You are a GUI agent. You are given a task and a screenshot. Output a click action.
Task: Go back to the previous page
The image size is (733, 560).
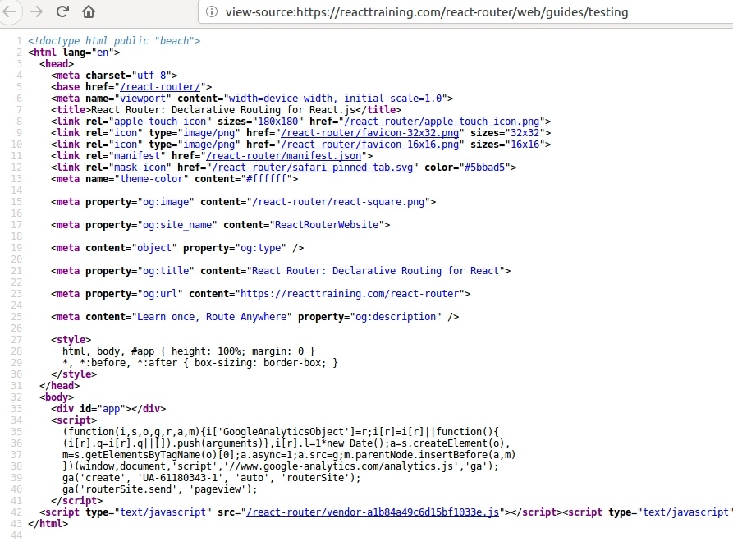tap(9, 11)
